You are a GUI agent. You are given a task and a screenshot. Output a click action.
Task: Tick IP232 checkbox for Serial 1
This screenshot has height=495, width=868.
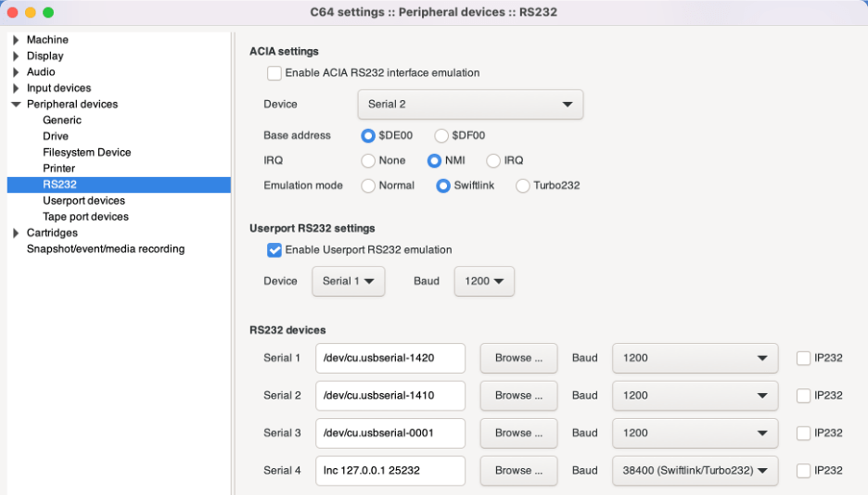click(x=803, y=358)
